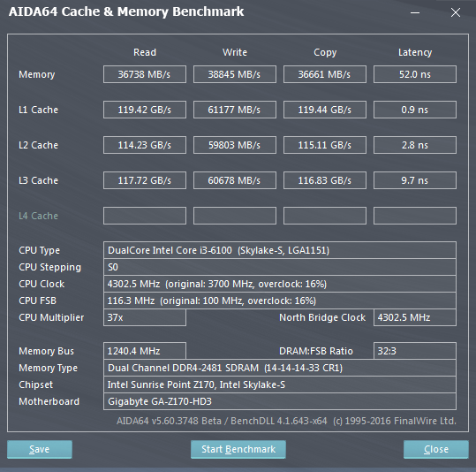Click the Memory Copy 36661 MB/s value
This screenshot has width=476, height=472.
325,74
